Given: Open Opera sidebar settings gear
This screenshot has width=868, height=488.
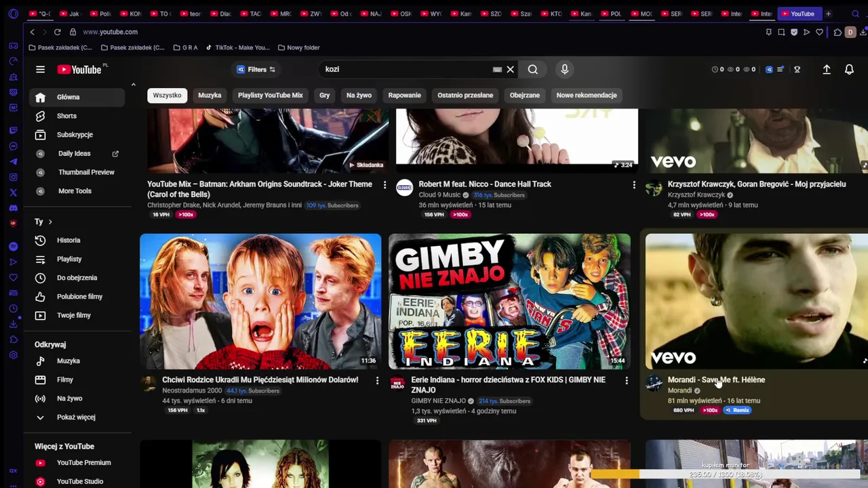Looking at the screenshot, I should tap(13, 355).
